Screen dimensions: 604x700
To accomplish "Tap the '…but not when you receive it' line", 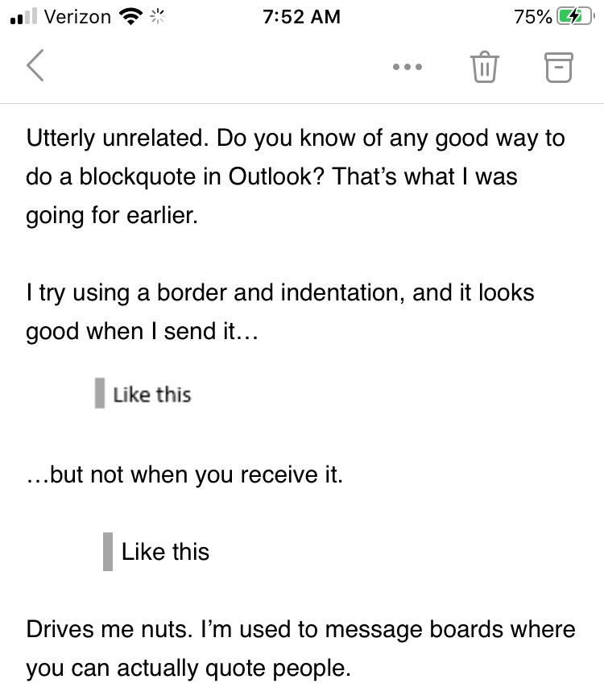I will pyautogui.click(x=184, y=474).
